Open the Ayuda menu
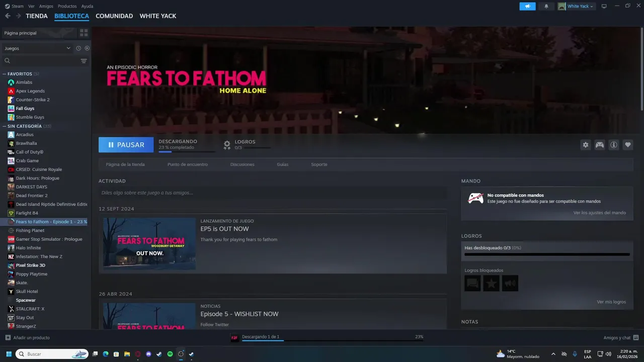Image resolution: width=644 pixels, height=362 pixels. point(87,6)
